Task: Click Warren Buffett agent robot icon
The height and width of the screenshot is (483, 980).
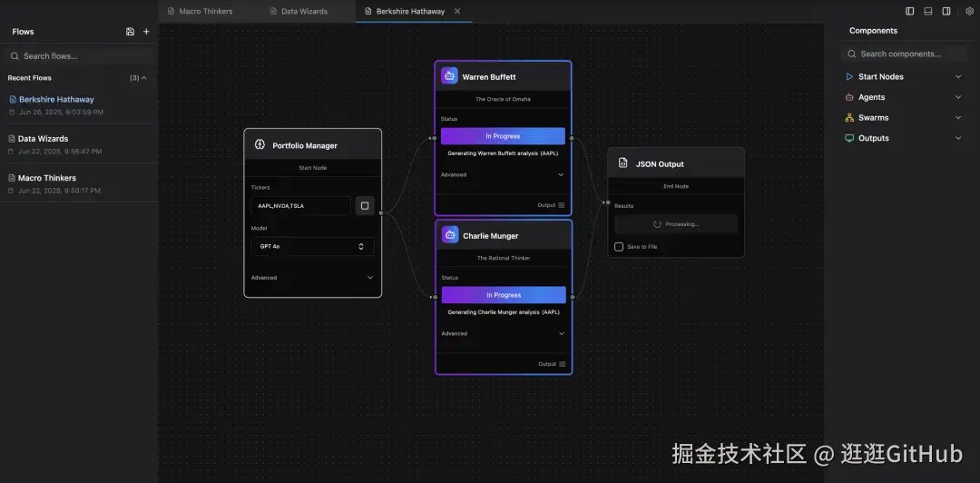Action: click(449, 76)
